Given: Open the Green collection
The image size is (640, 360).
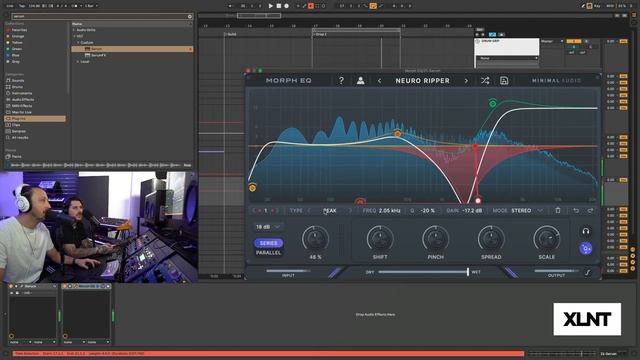Looking at the screenshot, I should point(17,49).
